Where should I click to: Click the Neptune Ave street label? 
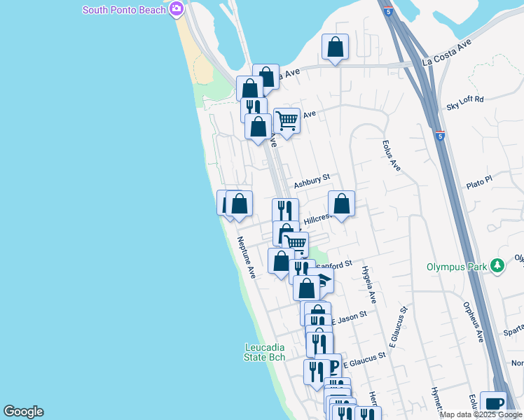coord(247,257)
